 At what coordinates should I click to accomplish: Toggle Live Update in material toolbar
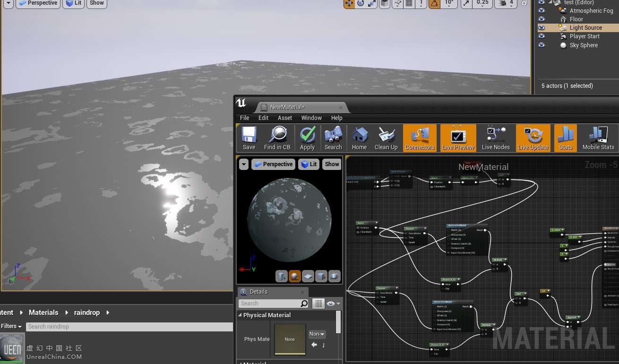[533, 138]
